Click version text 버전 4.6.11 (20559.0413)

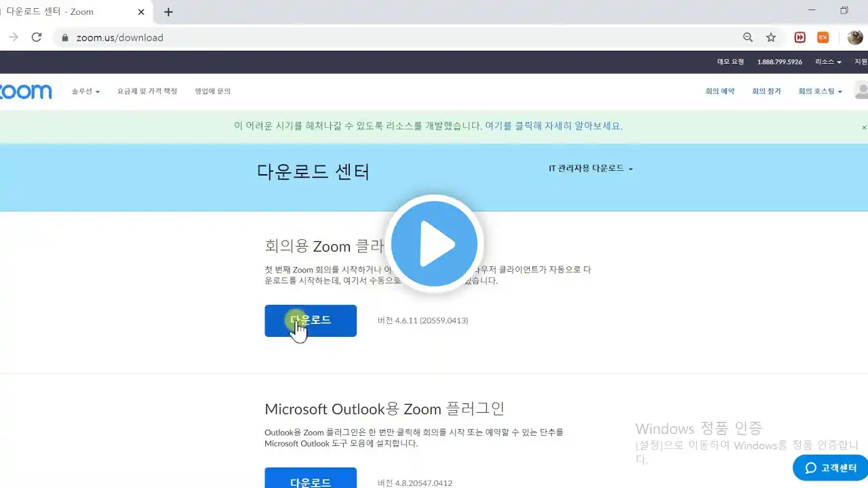point(422,321)
